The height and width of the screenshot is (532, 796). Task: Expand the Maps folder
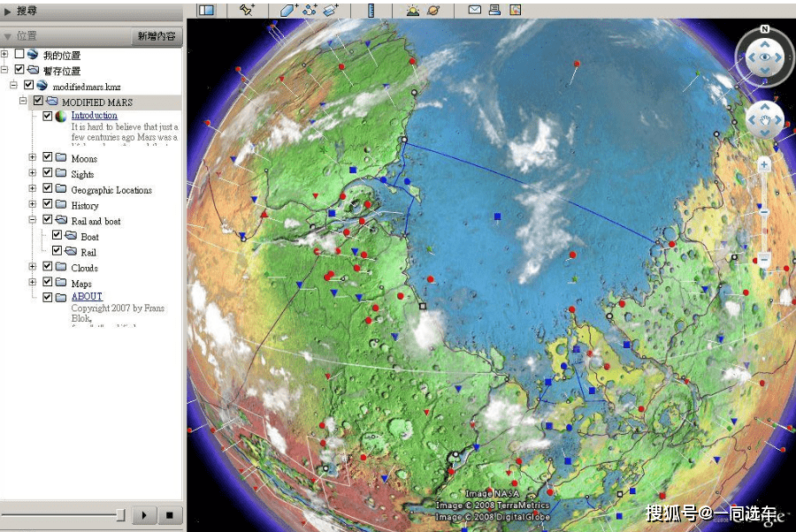click(33, 282)
